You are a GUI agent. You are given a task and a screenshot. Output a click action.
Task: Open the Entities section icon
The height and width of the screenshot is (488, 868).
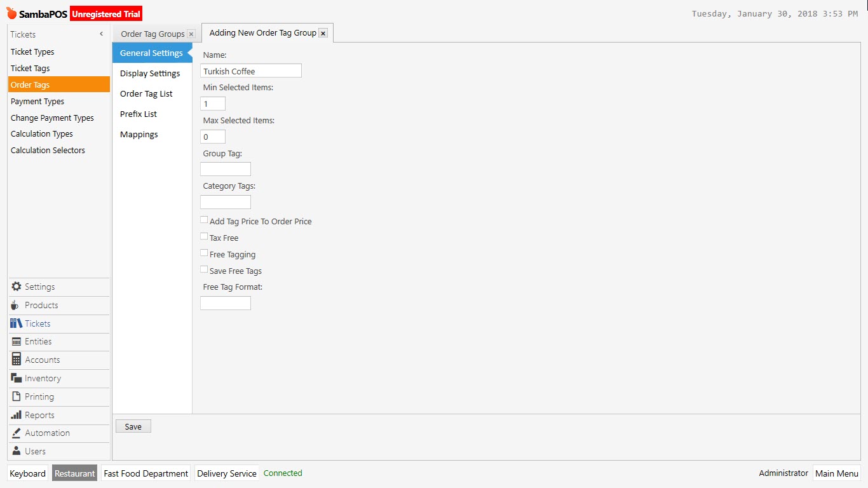click(x=15, y=342)
